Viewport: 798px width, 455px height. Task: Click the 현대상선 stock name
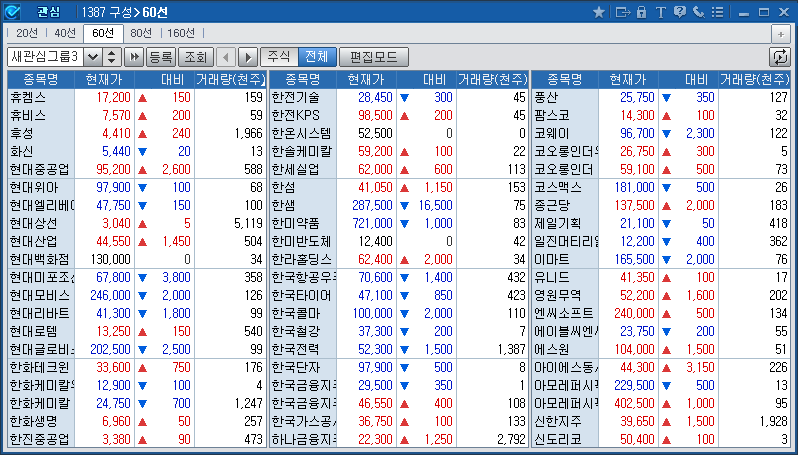[34, 223]
